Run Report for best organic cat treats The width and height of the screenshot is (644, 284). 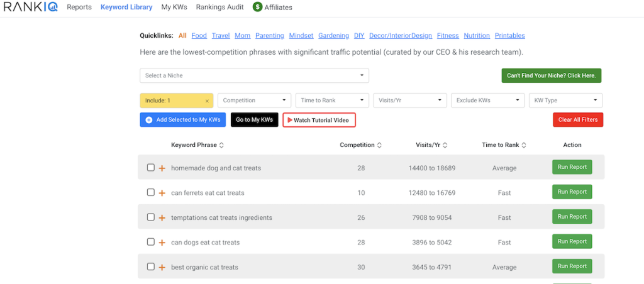point(572,266)
